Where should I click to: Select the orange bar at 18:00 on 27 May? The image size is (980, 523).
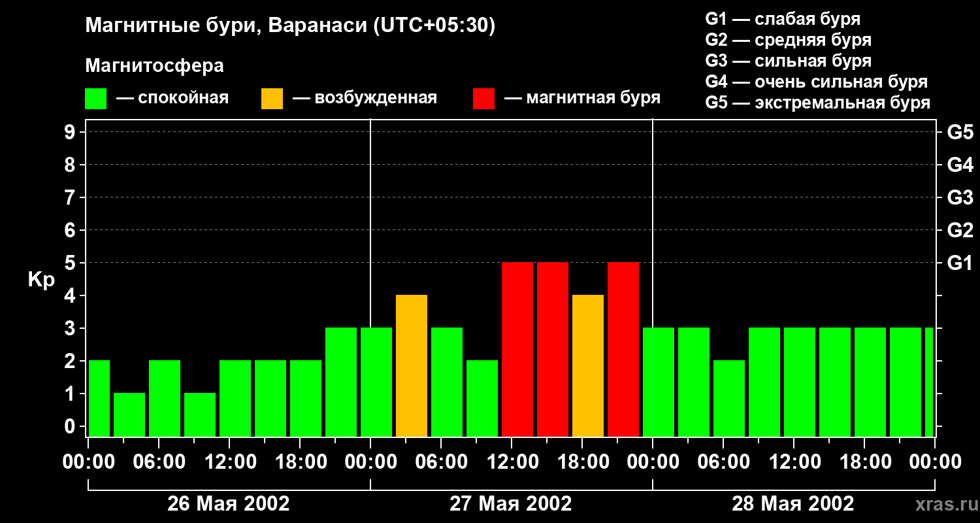point(588,366)
